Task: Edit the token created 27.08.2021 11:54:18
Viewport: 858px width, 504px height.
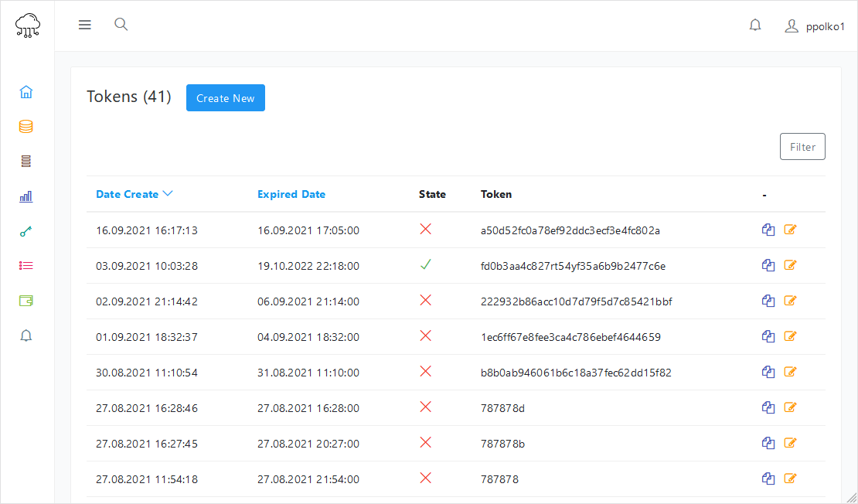Action: pos(790,478)
